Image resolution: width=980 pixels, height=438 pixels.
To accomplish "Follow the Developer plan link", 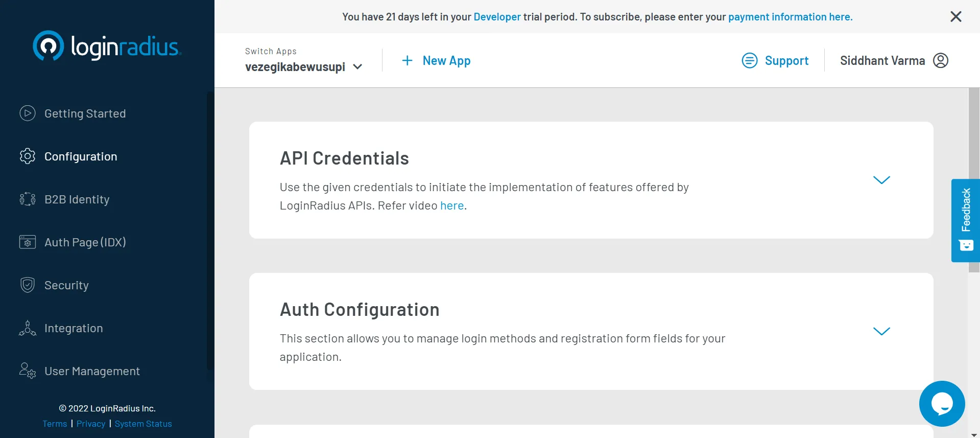I will point(497,17).
